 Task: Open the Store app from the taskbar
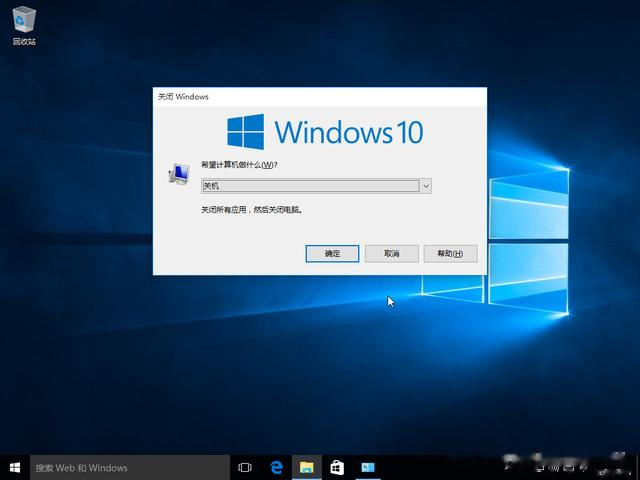(x=337, y=468)
